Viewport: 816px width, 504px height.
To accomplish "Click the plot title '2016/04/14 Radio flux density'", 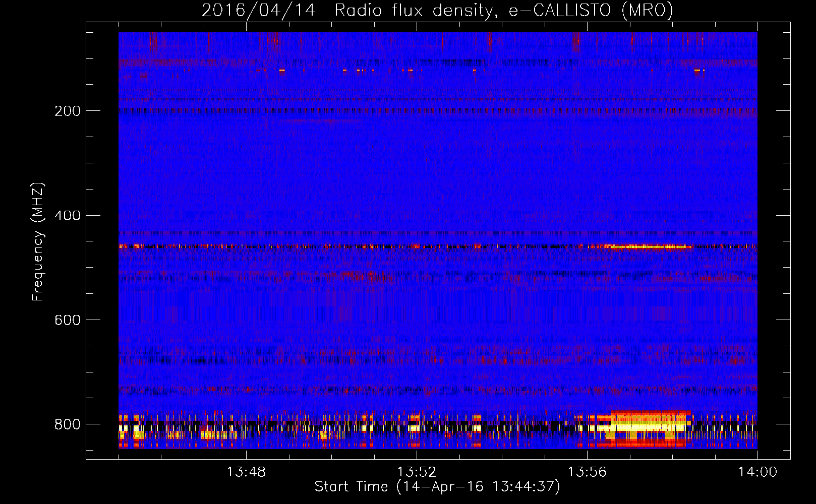I will pos(347,11).
